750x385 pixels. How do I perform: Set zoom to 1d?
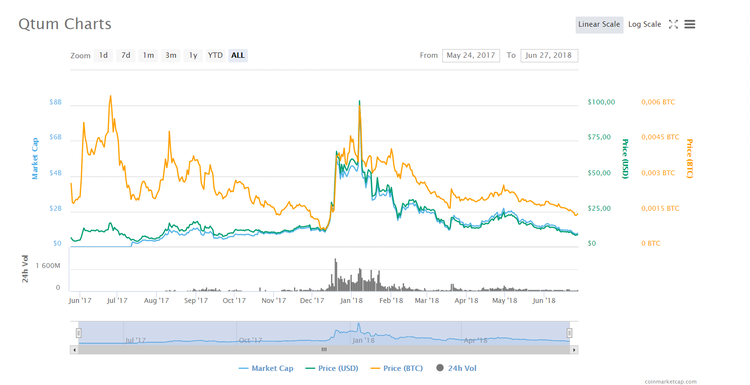pos(103,55)
